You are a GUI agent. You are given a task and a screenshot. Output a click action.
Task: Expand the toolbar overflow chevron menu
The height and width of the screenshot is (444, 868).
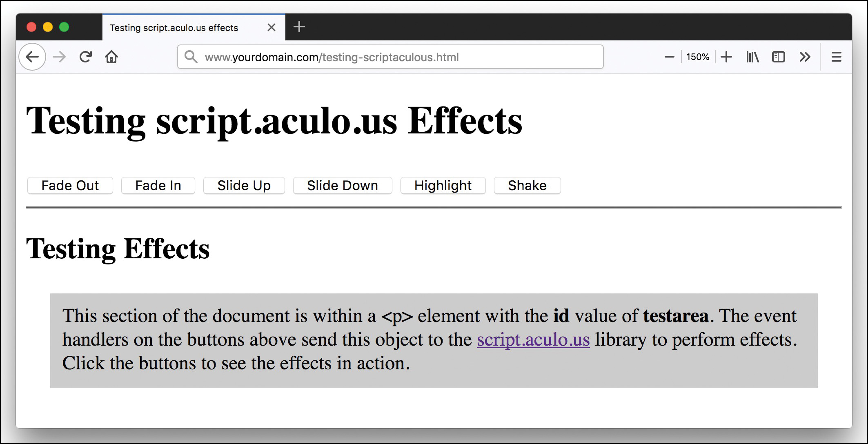(x=805, y=57)
